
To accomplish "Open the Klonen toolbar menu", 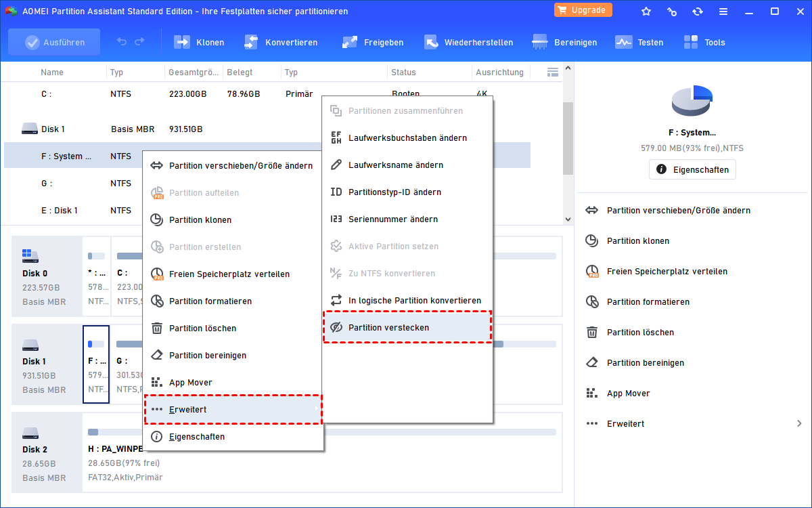I will click(199, 42).
